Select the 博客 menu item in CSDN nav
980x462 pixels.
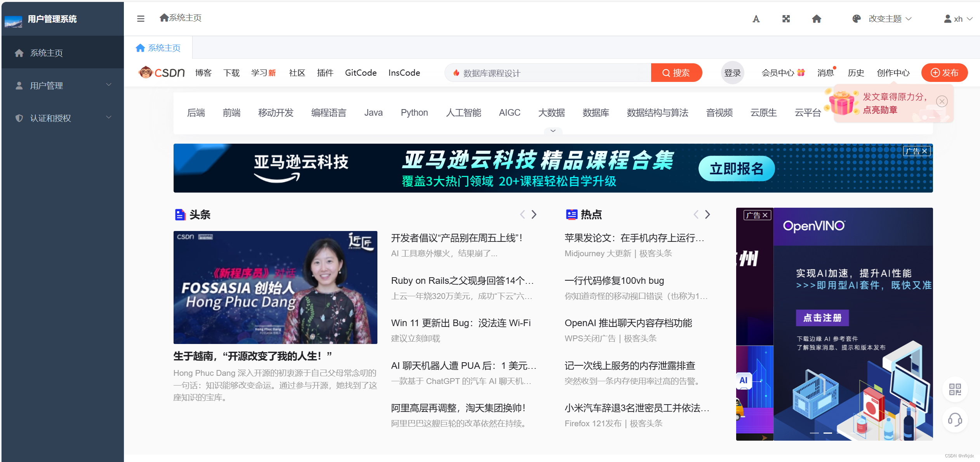203,73
